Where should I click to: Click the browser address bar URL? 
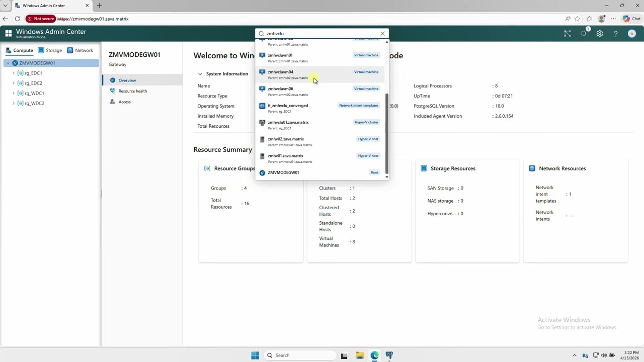coord(93,19)
